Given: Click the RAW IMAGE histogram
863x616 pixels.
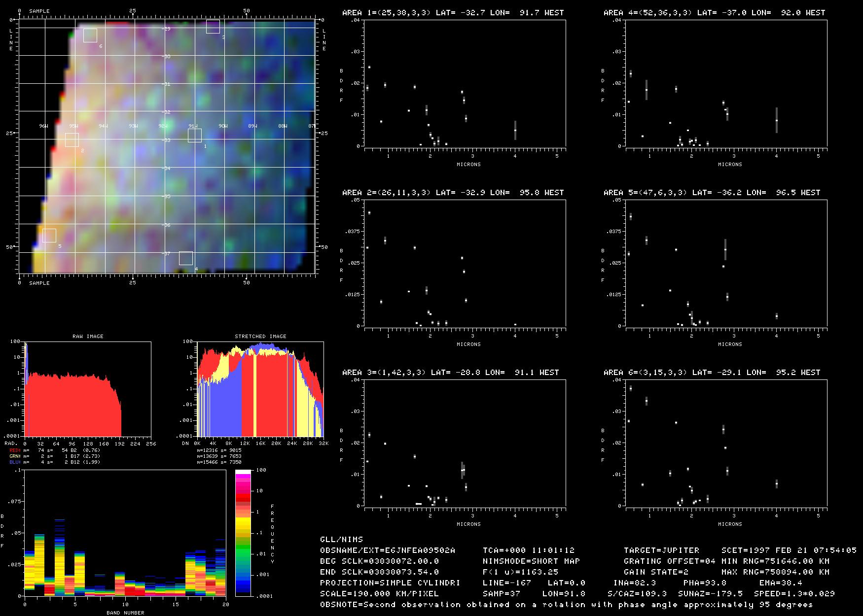Looking at the screenshot, I should (88, 389).
